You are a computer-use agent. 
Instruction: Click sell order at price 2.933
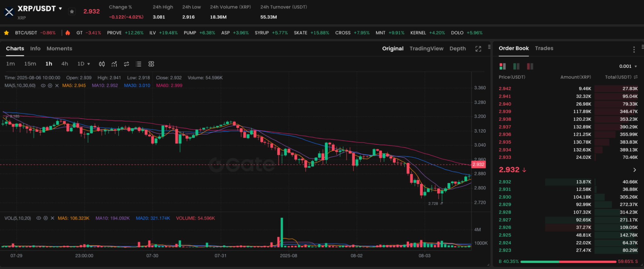pos(568,157)
